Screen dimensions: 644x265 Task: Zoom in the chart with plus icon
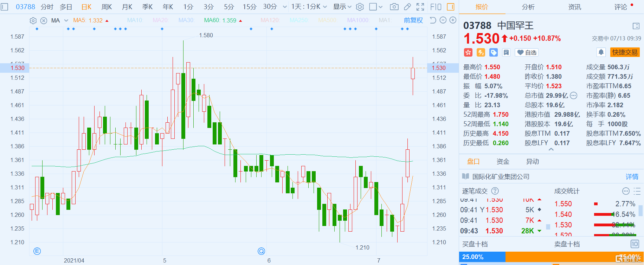coord(453,20)
